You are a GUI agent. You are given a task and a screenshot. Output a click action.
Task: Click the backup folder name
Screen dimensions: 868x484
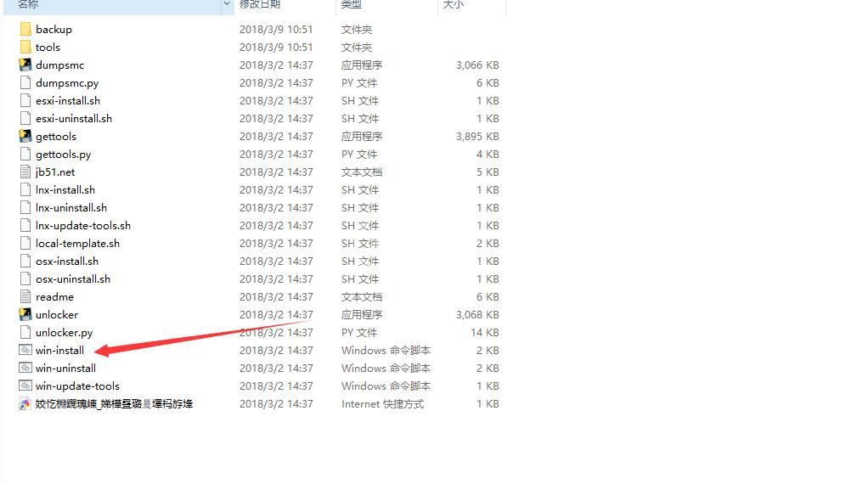pos(54,30)
